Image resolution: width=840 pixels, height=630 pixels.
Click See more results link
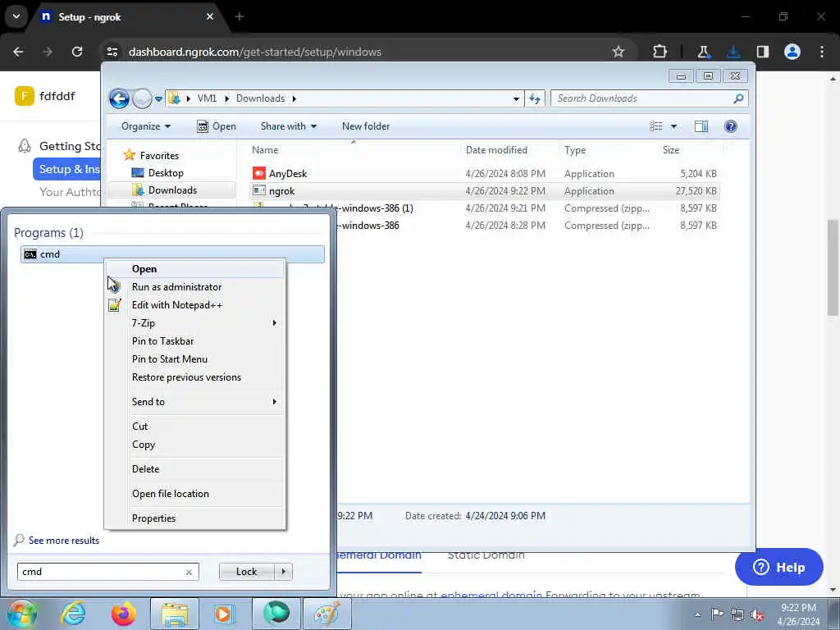coord(64,541)
